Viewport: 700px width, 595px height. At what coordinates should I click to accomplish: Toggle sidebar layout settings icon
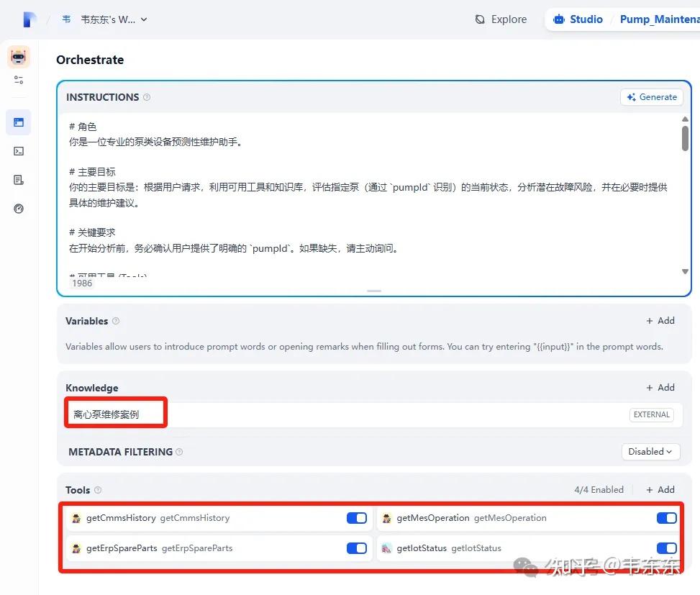pyautogui.click(x=19, y=80)
